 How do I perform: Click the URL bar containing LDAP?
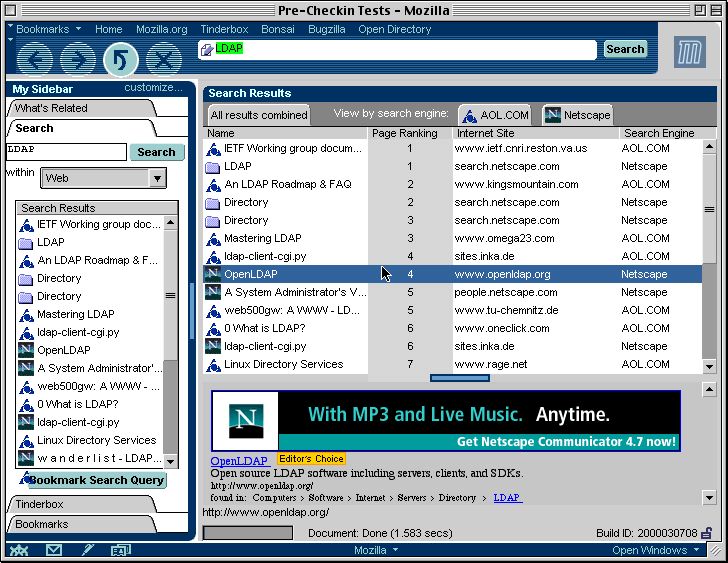(x=400, y=49)
